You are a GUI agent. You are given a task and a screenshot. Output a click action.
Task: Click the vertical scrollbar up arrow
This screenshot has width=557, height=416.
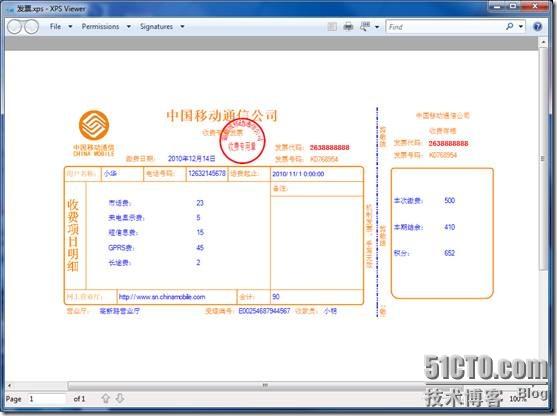(x=543, y=42)
